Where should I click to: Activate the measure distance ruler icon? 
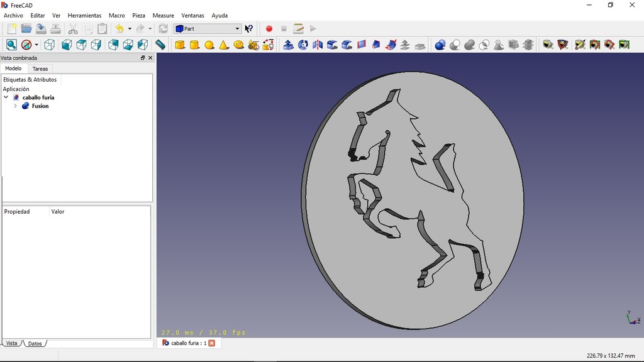(x=160, y=45)
